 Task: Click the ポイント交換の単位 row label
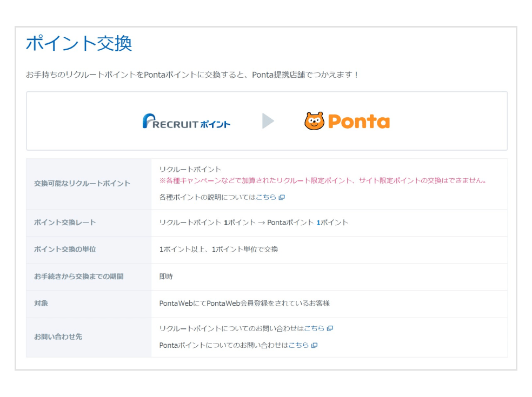click(65, 249)
